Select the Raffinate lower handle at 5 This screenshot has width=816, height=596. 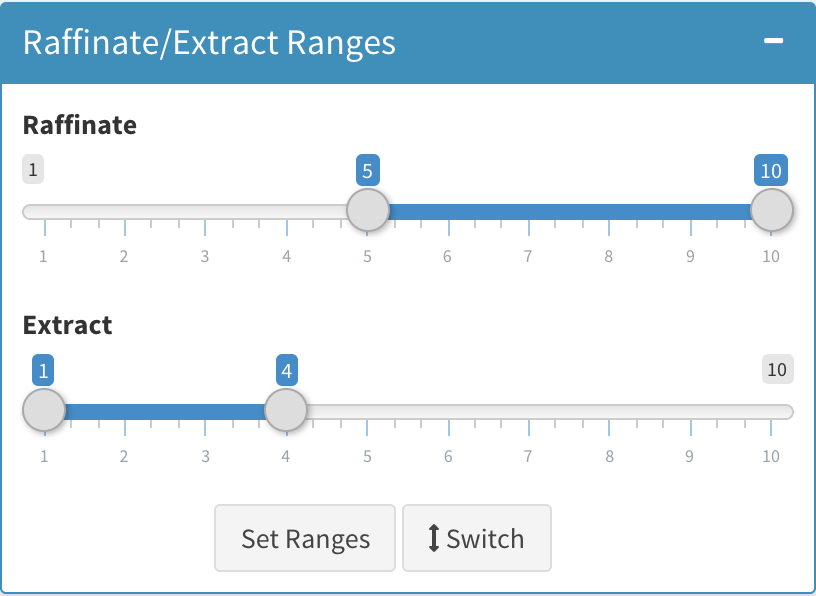pos(367,211)
